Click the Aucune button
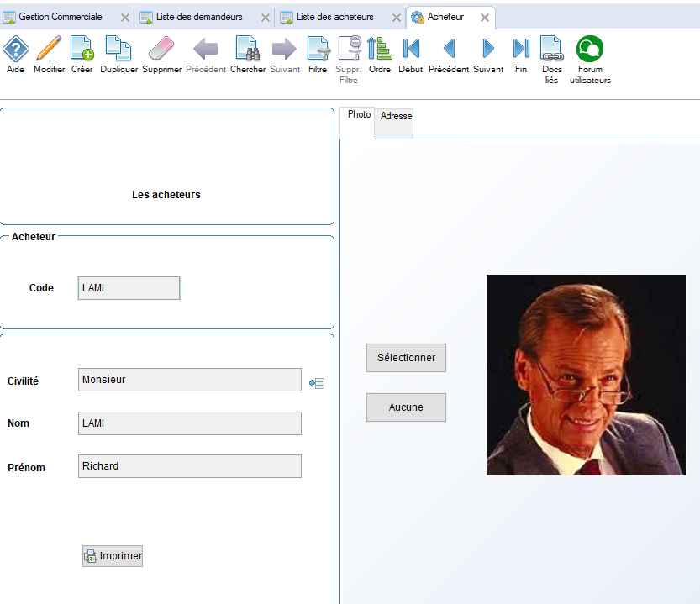700x604 pixels. click(x=406, y=407)
